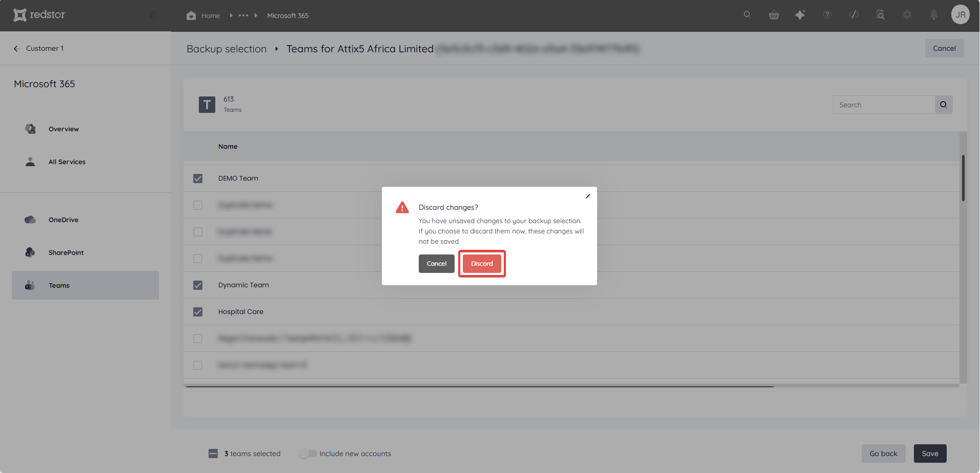Click the OneDrive cloud icon
The image size is (980, 473).
pyautogui.click(x=30, y=220)
